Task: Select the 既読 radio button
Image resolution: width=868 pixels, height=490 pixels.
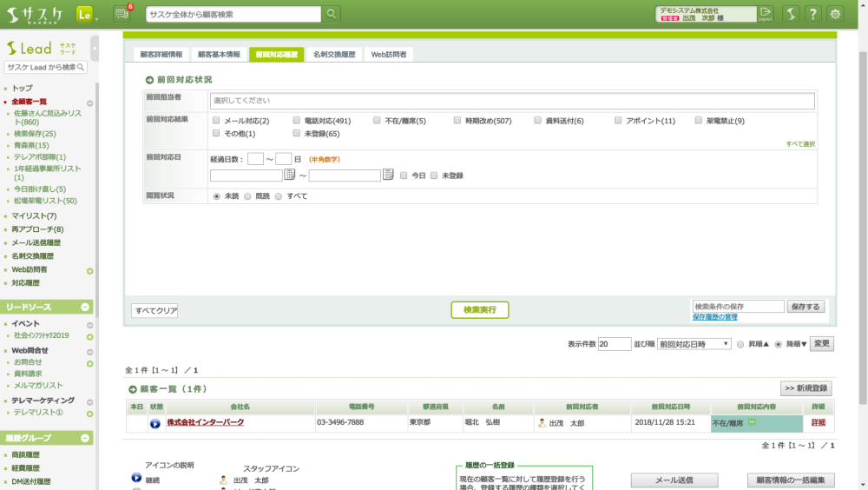Action: tap(247, 196)
